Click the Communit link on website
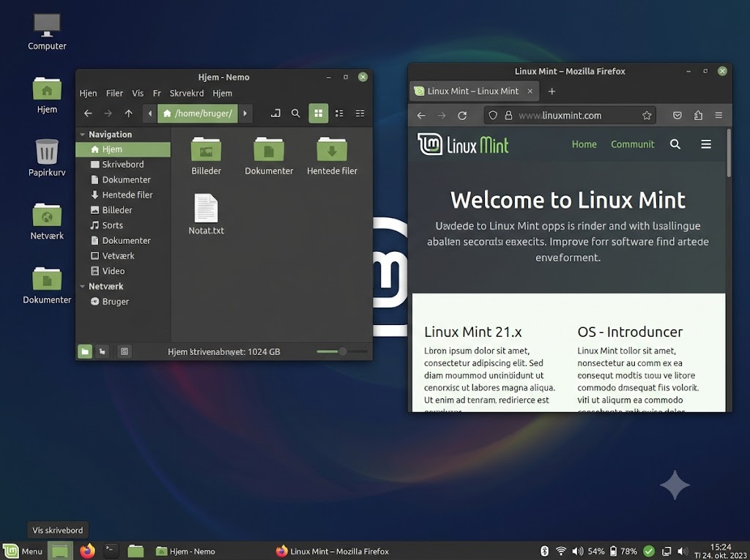750x560 pixels. [632, 144]
